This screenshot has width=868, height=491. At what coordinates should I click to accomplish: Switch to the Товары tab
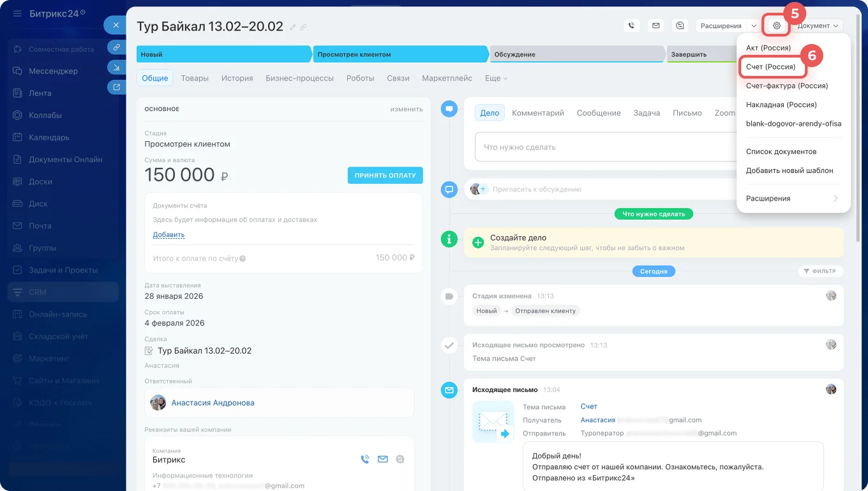pos(195,78)
